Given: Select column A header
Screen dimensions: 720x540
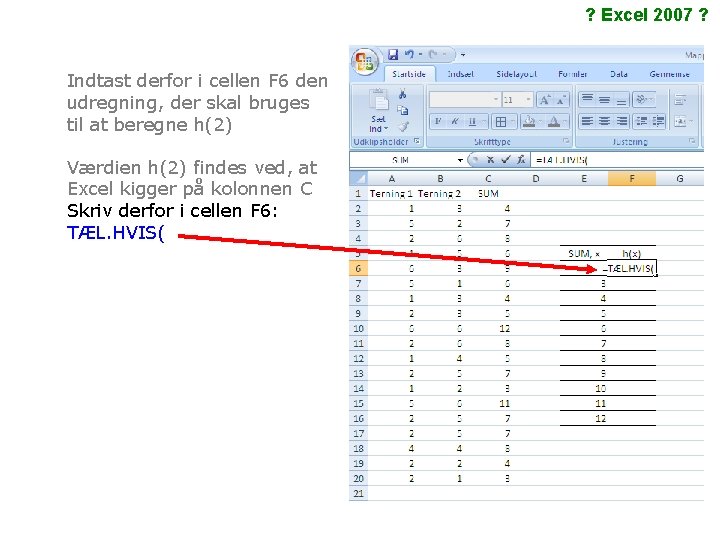Looking at the screenshot, I should coord(392,179).
